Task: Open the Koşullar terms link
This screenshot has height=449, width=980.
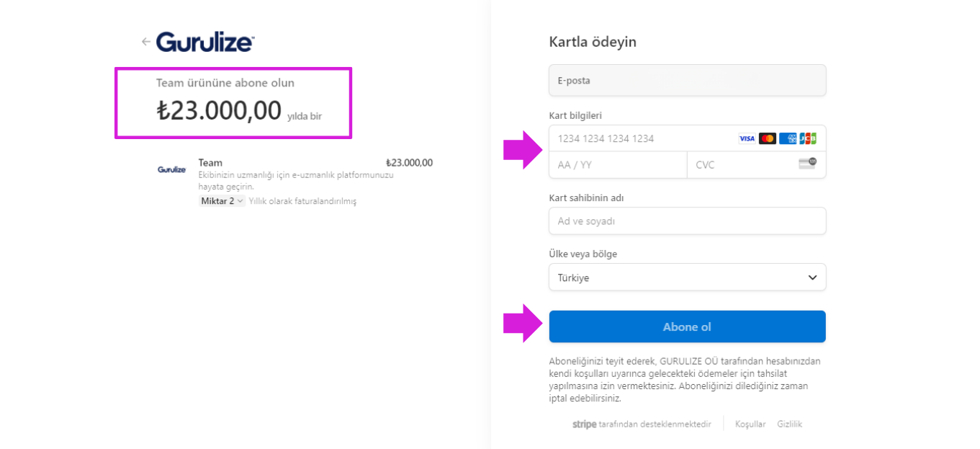Action: click(750, 424)
